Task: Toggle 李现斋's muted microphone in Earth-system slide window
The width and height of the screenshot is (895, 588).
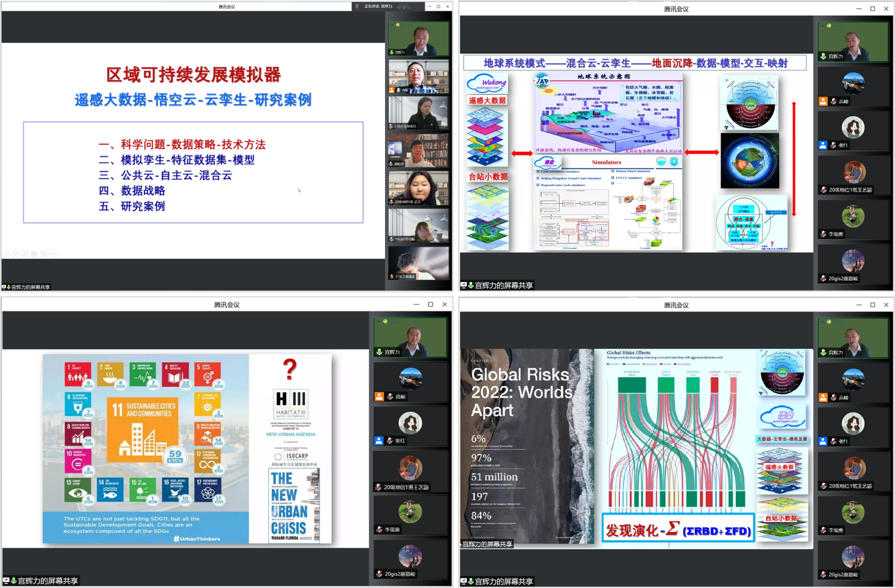Action: 823,234
